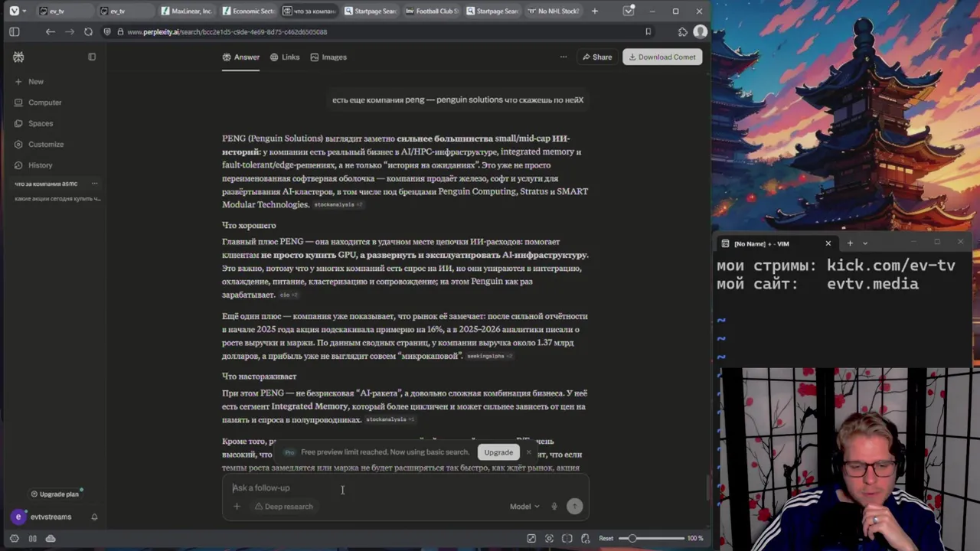Open the browser profile avatar
Viewport: 980px width, 551px height.
pos(700,32)
